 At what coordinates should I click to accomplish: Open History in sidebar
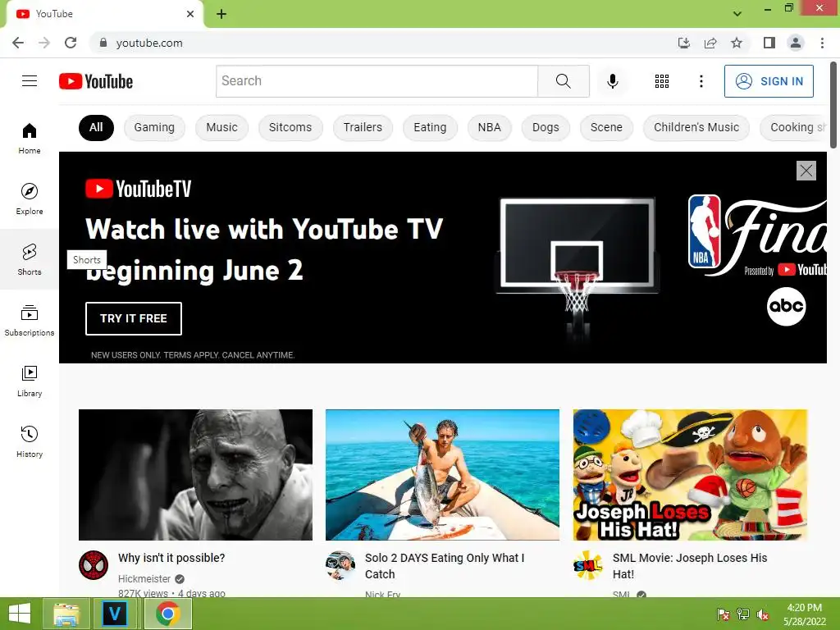pos(30,441)
